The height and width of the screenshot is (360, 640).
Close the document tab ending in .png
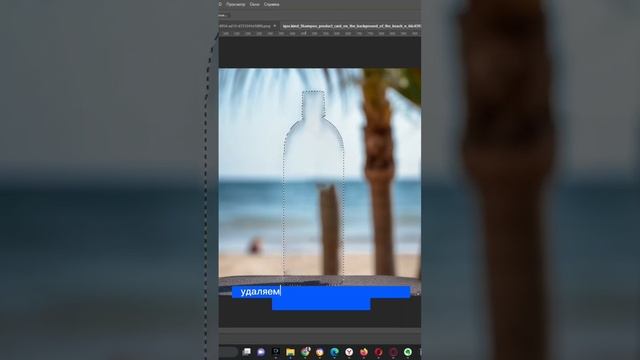[275, 26]
